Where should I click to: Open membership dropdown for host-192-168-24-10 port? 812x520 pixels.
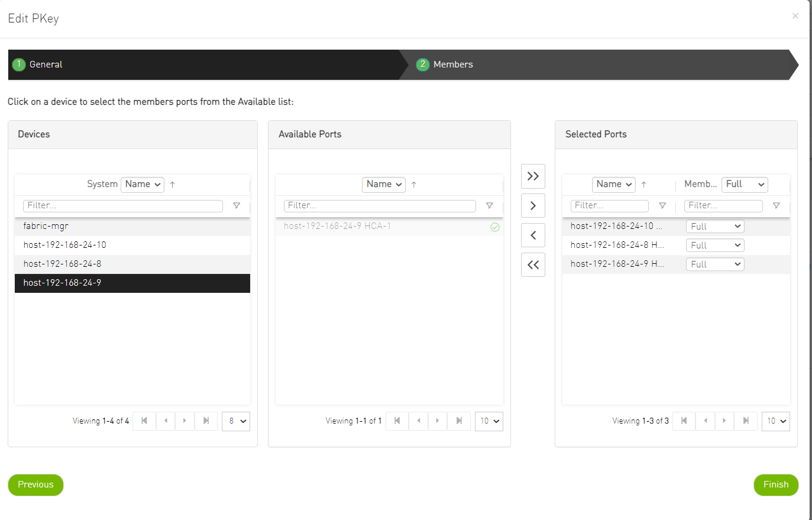(715, 227)
